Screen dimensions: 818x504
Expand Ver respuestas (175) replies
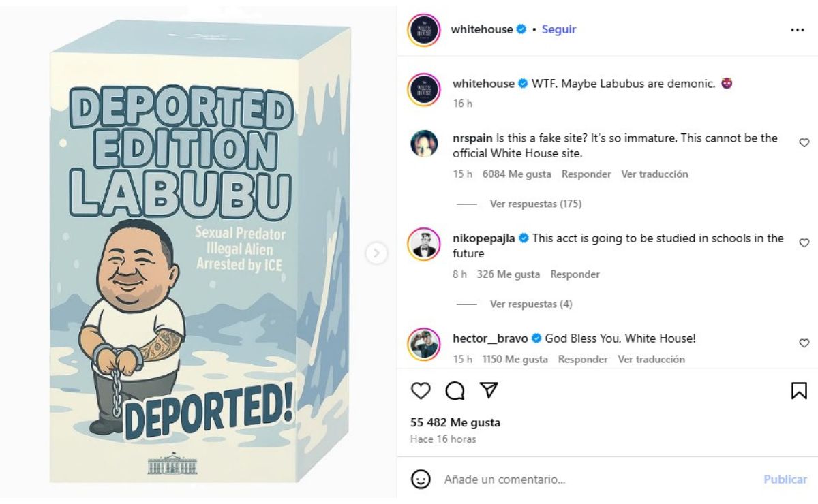point(535,204)
